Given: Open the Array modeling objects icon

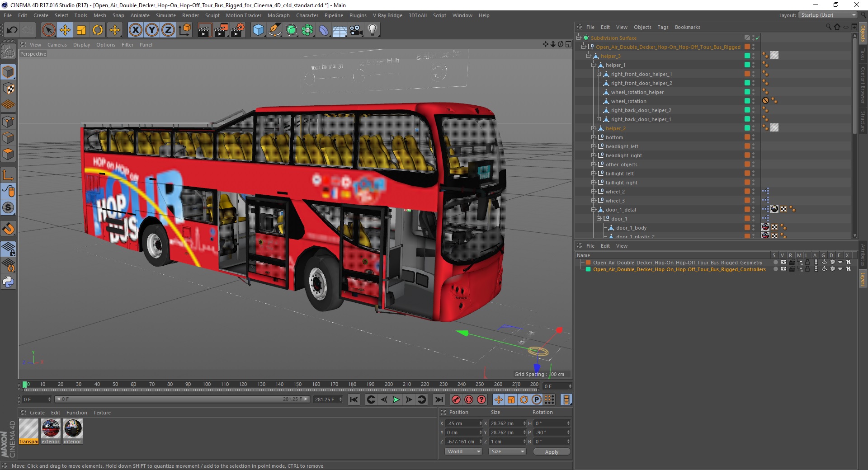Looking at the screenshot, I should pyautogui.click(x=307, y=30).
